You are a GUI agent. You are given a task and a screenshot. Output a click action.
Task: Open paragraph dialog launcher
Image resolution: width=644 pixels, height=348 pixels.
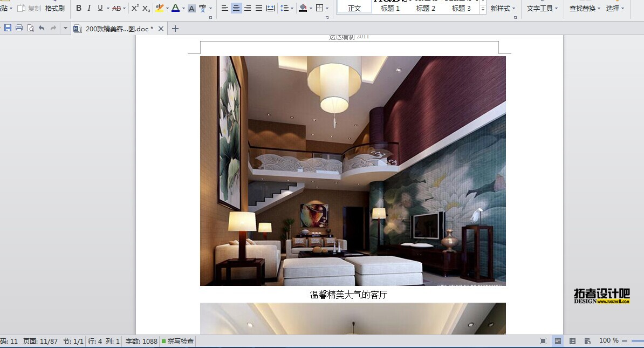point(327,18)
